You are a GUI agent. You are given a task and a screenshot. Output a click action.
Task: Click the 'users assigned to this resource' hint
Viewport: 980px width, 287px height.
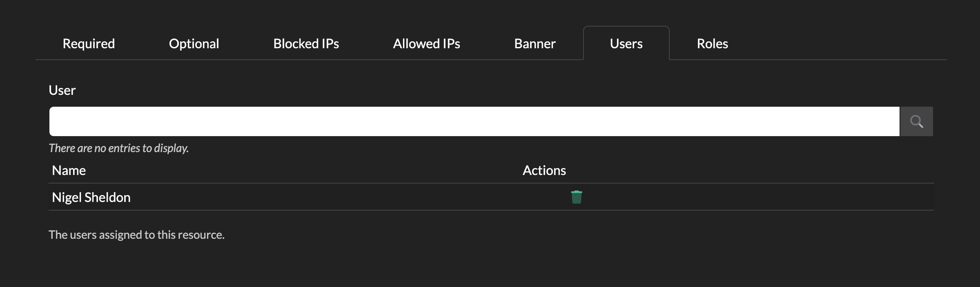(136, 235)
